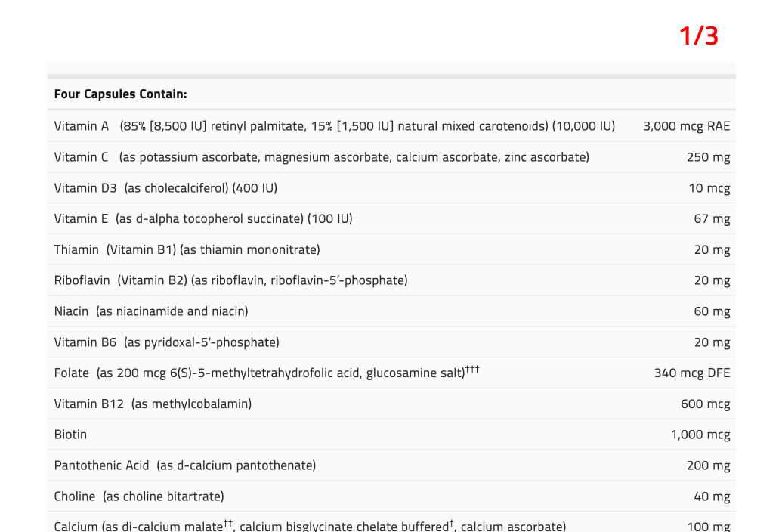Click the "3,000 mcg RAE" value
The height and width of the screenshot is (532, 782).
(x=686, y=126)
